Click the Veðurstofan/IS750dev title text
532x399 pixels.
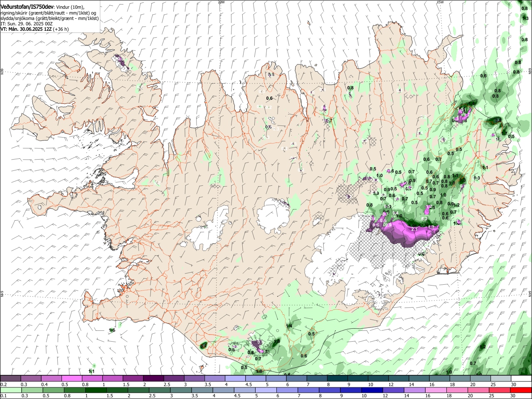click(x=27, y=7)
